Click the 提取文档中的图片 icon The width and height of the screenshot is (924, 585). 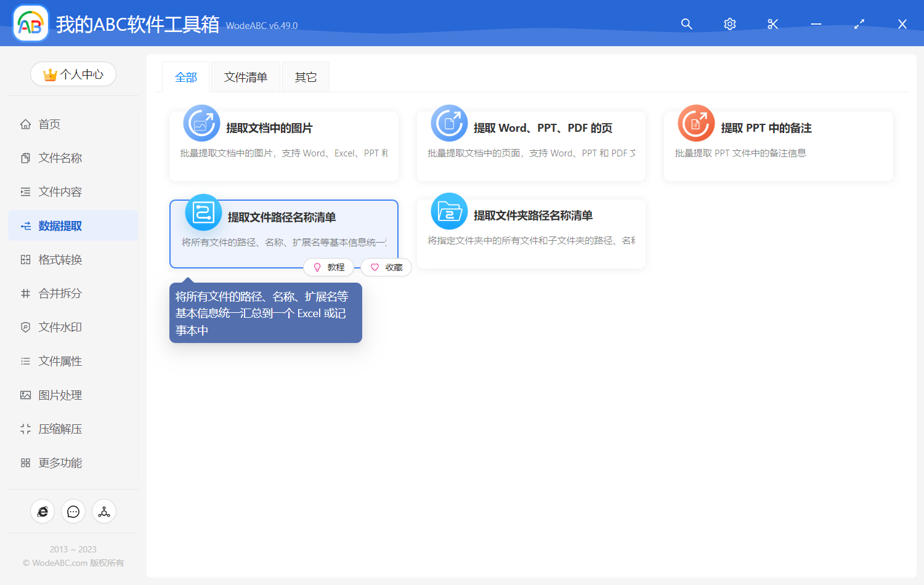pos(201,123)
